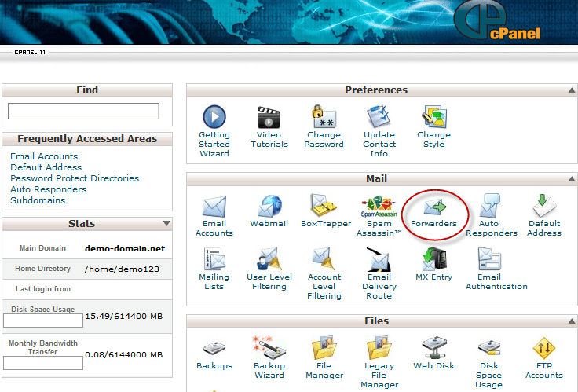Open the File Manager folder icon

point(324,347)
